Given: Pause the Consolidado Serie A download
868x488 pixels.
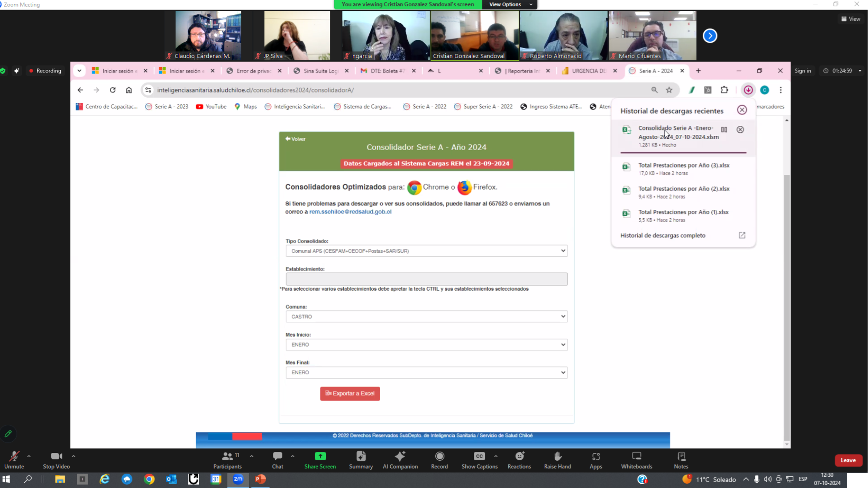Looking at the screenshot, I should click(724, 129).
